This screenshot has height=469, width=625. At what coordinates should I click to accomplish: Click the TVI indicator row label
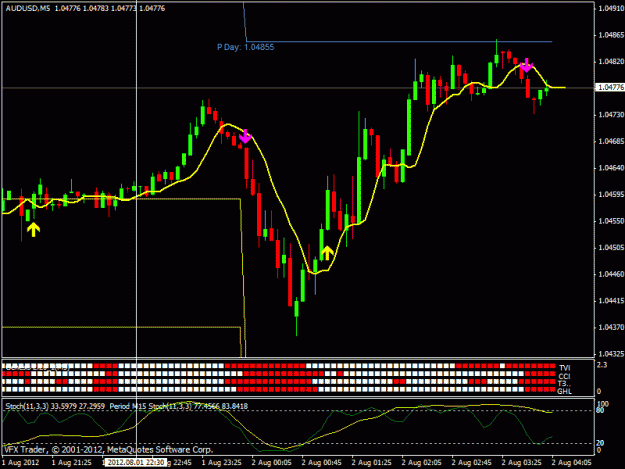pos(564,368)
